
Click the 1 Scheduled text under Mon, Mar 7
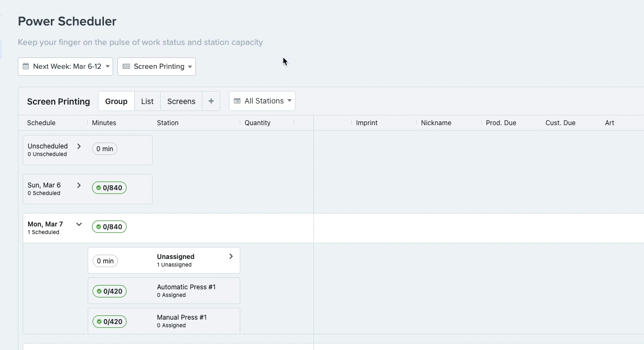pyautogui.click(x=43, y=232)
